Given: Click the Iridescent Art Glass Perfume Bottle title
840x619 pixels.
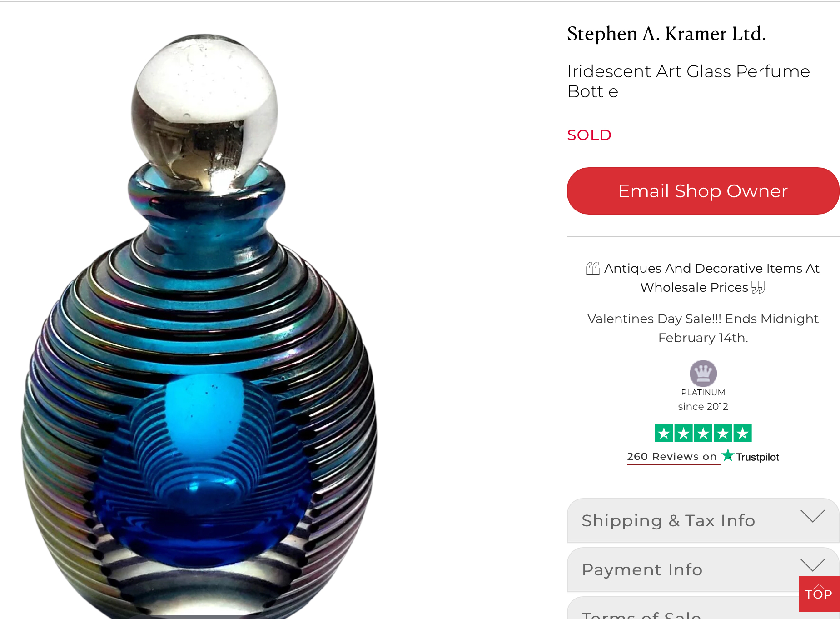Looking at the screenshot, I should 688,81.
